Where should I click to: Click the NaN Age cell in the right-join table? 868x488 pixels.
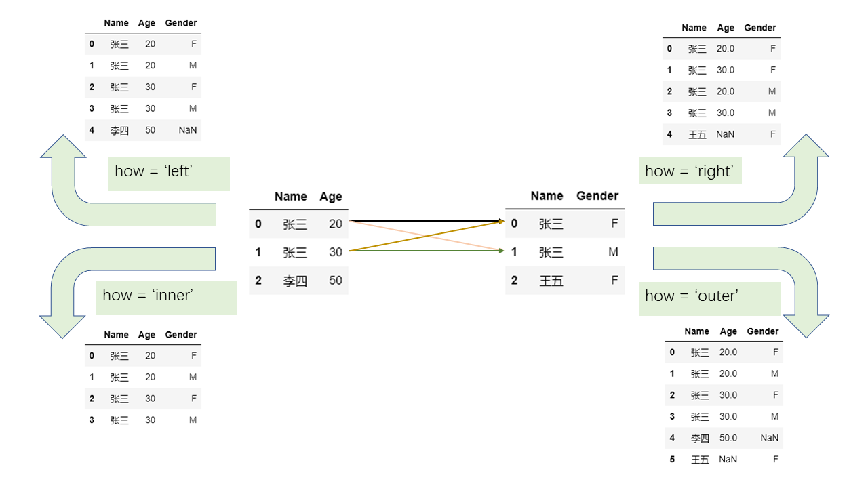point(725,134)
